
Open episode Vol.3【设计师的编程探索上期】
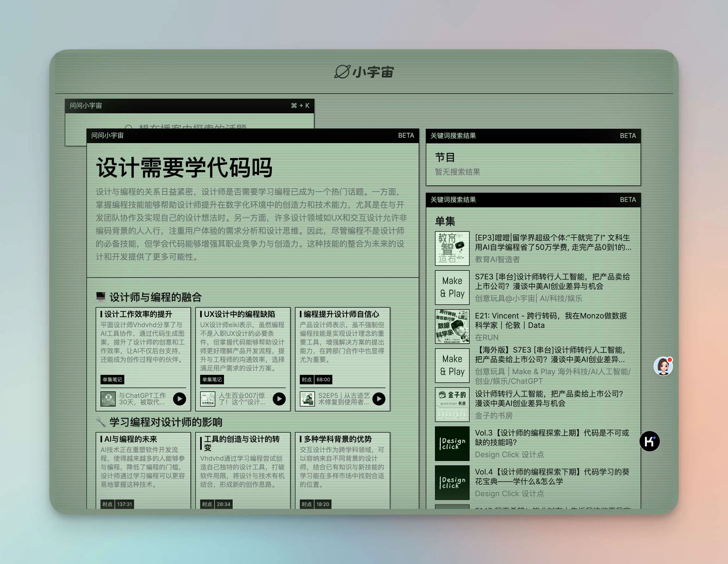552,438
